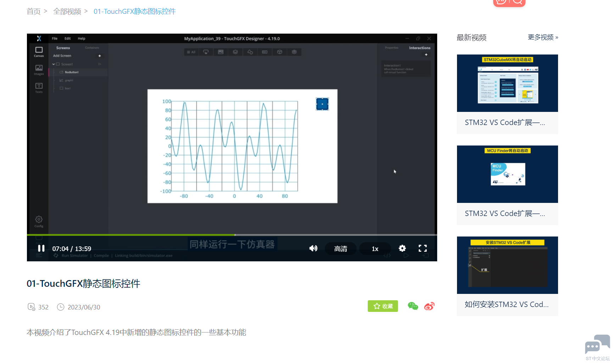
Task: Click the 2023/06/30 publish date
Action: pyautogui.click(x=84, y=307)
